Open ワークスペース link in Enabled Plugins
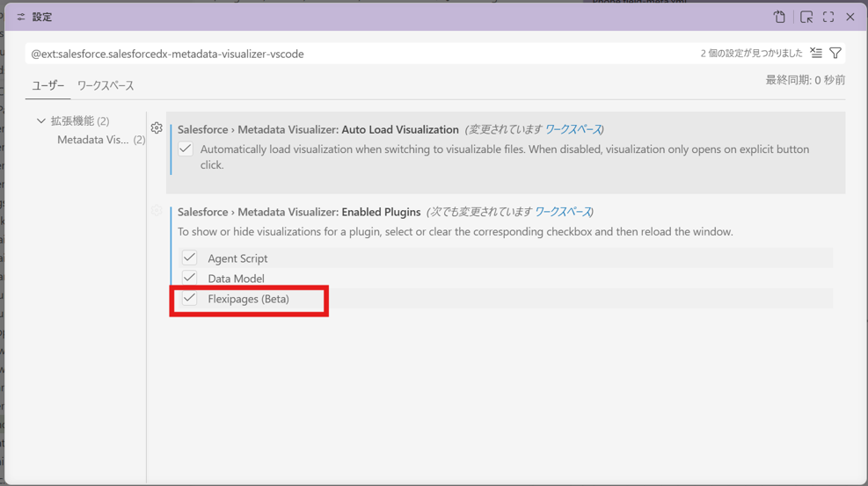 [x=563, y=212]
